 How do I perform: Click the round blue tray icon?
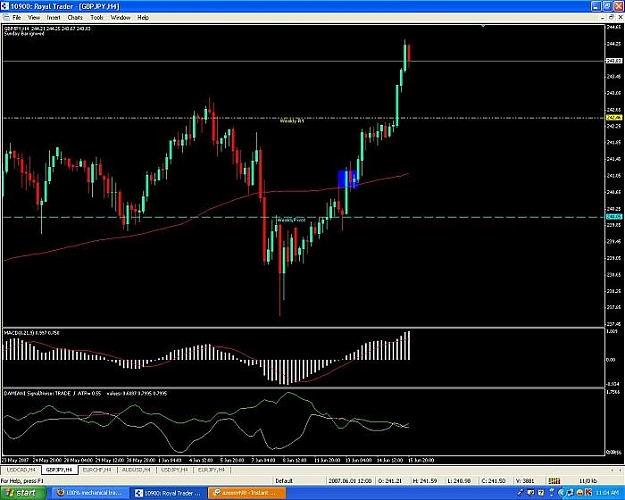coord(562,493)
